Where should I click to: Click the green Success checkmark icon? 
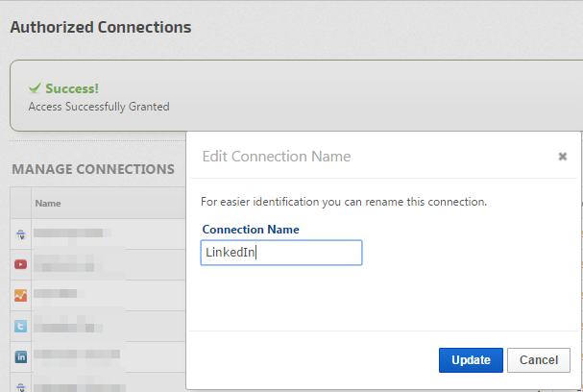click(x=35, y=88)
